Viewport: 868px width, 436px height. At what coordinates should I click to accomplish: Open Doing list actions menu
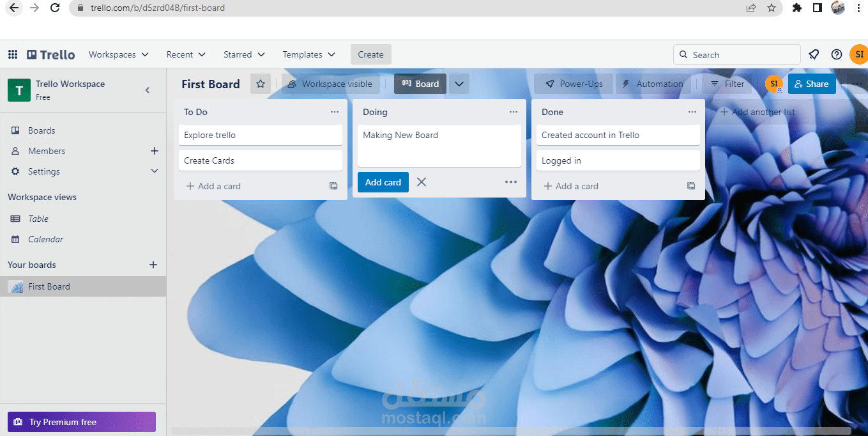pos(514,112)
